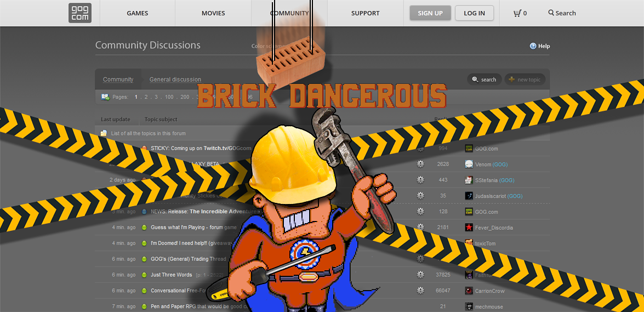The height and width of the screenshot is (312, 644).
Task: Open Pen and Paper RPG topic
Action: (x=198, y=307)
